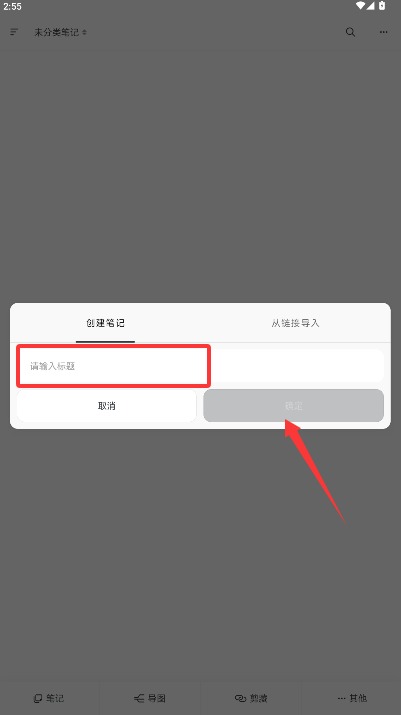The height and width of the screenshot is (715, 401).
Task: Tap the battery icon in status bar
Action: tap(382, 5)
